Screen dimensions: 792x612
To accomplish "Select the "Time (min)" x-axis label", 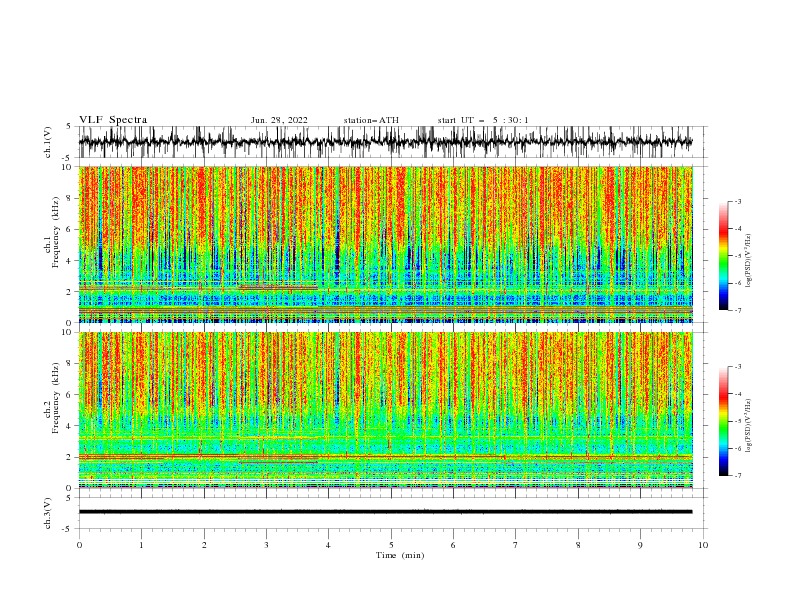I will [x=400, y=555].
